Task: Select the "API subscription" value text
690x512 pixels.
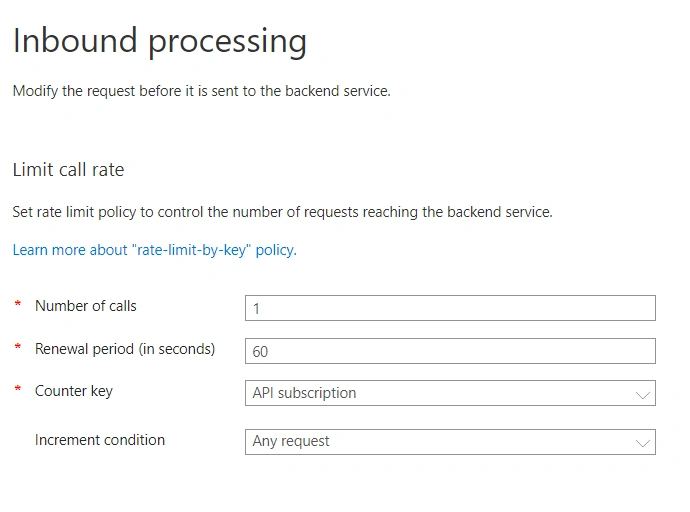Action: point(304,393)
